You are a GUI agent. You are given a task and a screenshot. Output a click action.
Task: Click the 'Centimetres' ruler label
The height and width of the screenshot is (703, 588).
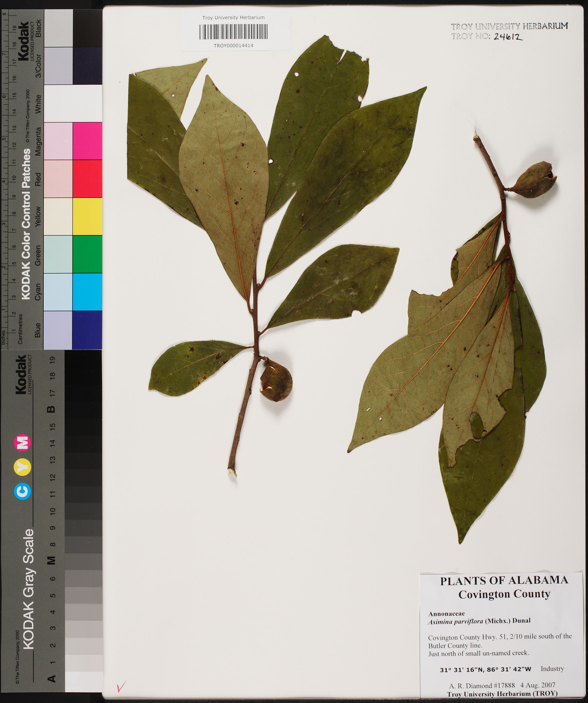click(20, 329)
